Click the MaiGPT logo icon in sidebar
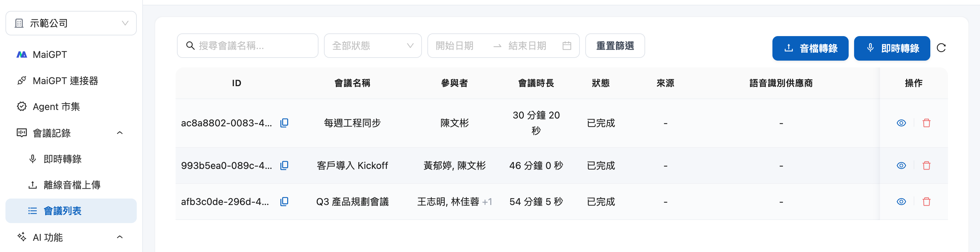The height and width of the screenshot is (252, 980). click(x=22, y=54)
